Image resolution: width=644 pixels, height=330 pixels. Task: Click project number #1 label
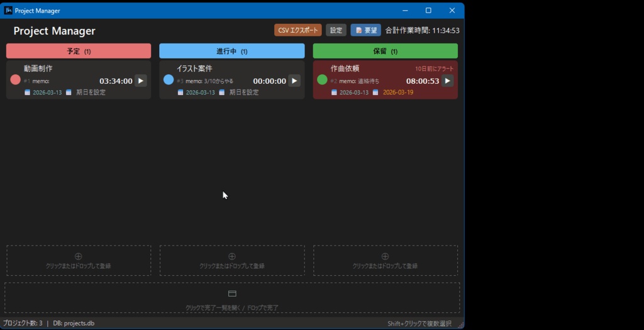[27, 81]
